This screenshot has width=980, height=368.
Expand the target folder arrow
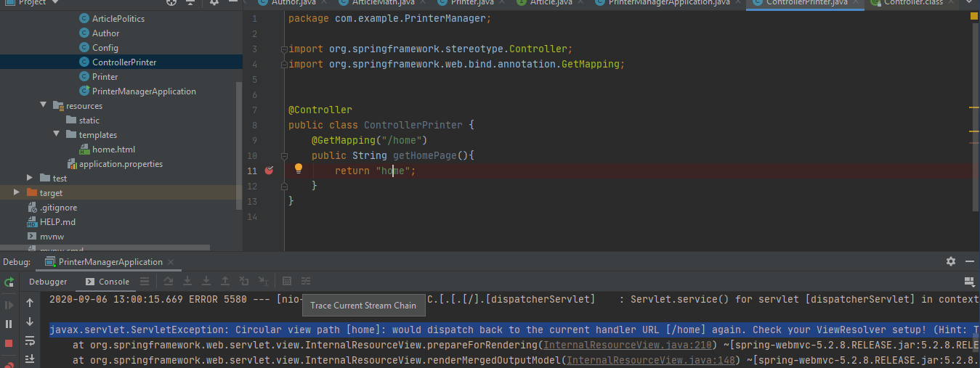(17, 193)
